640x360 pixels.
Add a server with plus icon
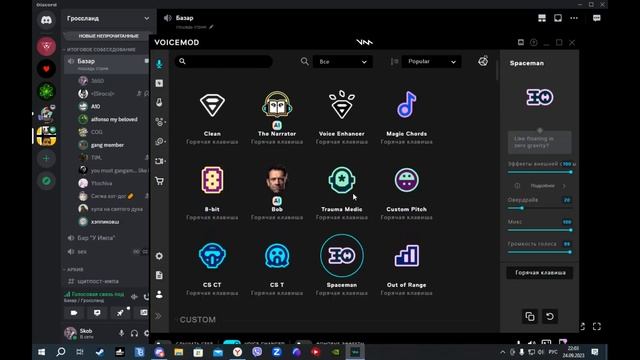tap(46, 158)
